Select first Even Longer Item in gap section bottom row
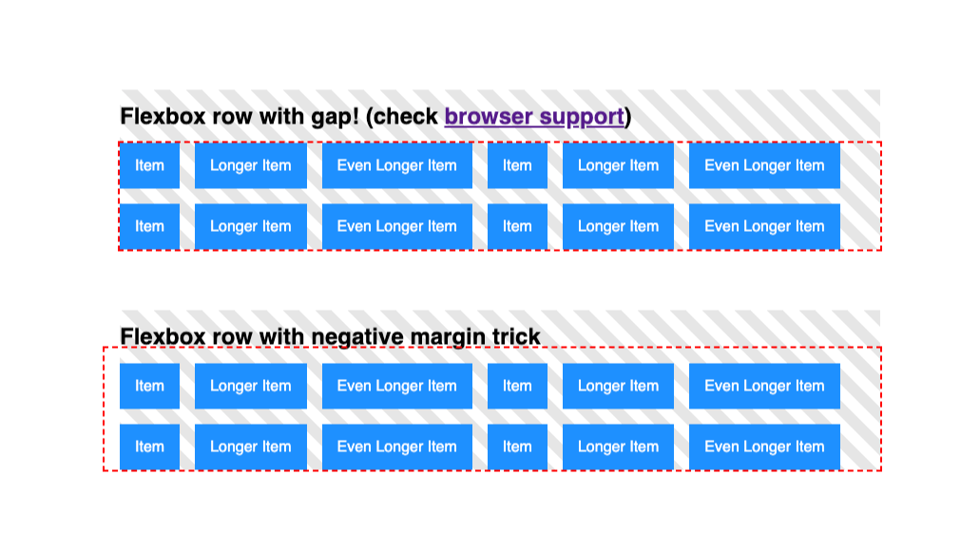This screenshot has width=980, height=551. pyautogui.click(x=397, y=226)
